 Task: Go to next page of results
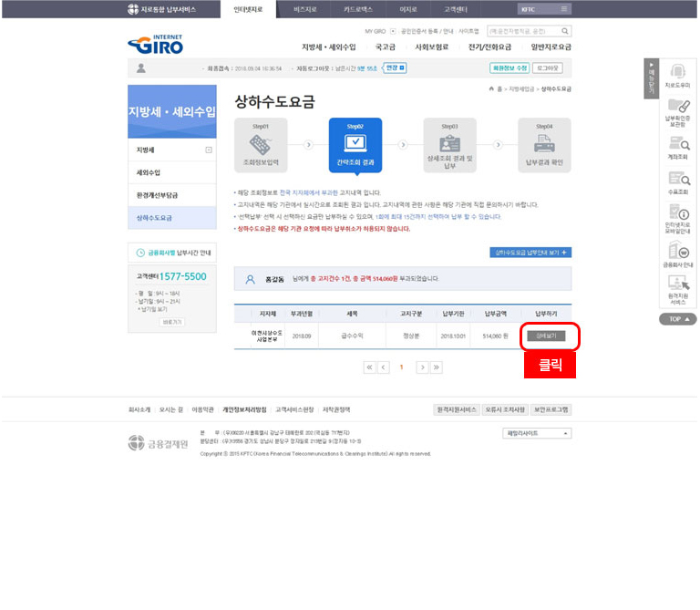(422, 367)
